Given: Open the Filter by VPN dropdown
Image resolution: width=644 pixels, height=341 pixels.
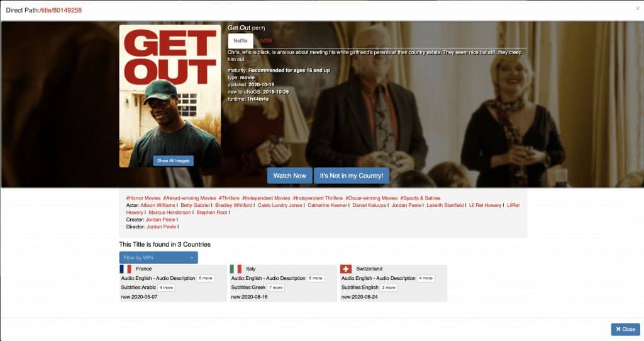Looking at the screenshot, I should pyautogui.click(x=158, y=257).
